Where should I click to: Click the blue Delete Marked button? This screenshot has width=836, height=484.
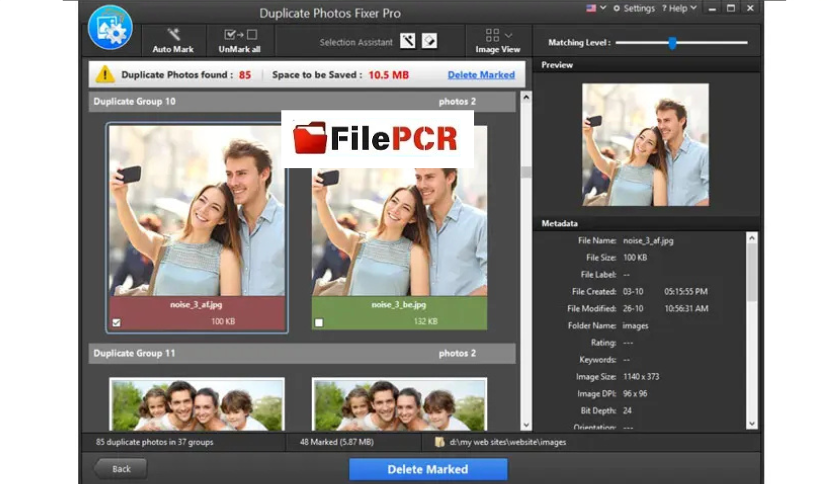pyautogui.click(x=428, y=469)
